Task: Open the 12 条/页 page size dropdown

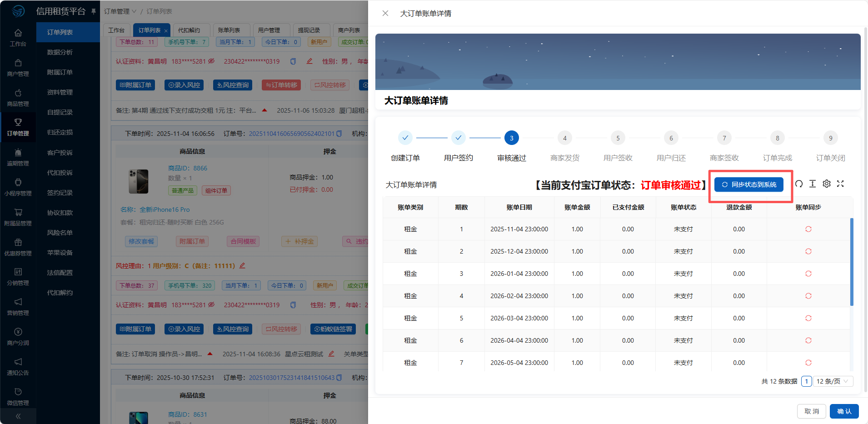Action: (x=832, y=381)
